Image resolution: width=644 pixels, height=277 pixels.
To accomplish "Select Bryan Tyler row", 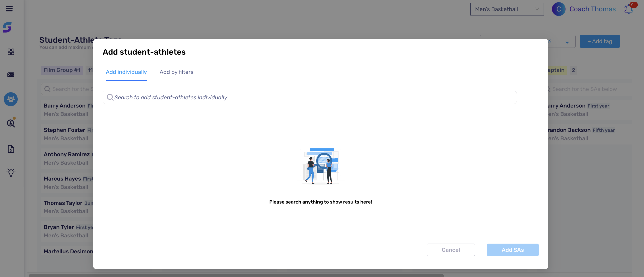I will pos(67,231).
